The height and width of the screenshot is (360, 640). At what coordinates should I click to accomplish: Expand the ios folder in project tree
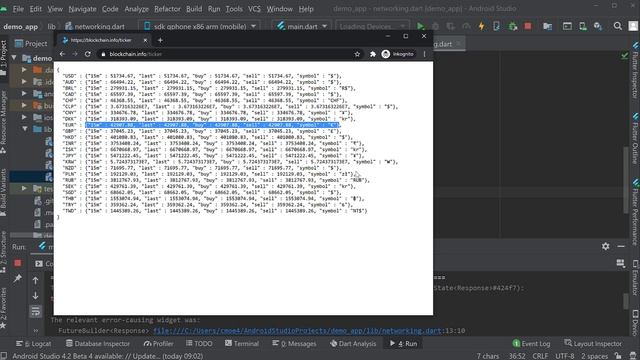24,117
